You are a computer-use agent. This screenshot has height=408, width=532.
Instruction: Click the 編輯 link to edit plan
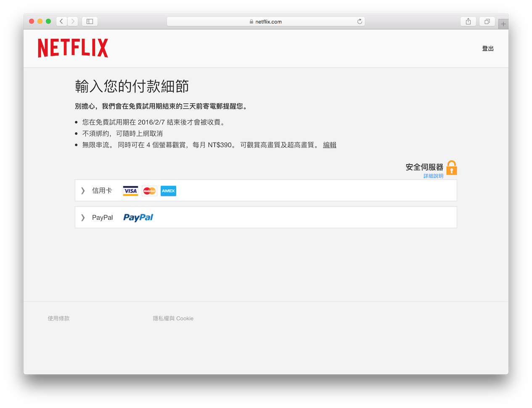pos(330,145)
